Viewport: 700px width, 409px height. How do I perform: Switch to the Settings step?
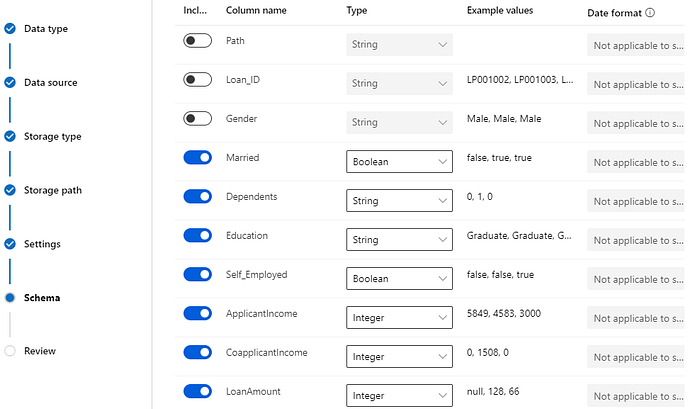[42, 244]
